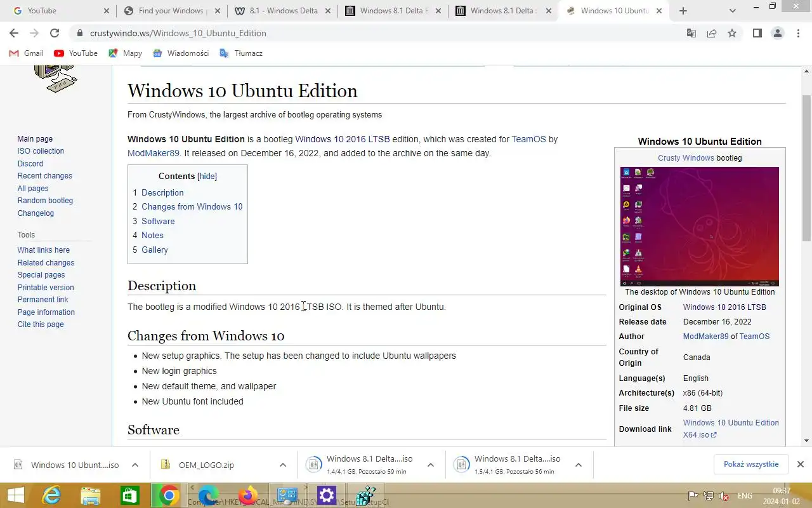812x508 pixels.
Task: Launch Internet Explorer from the taskbar
Action: [x=51, y=495]
